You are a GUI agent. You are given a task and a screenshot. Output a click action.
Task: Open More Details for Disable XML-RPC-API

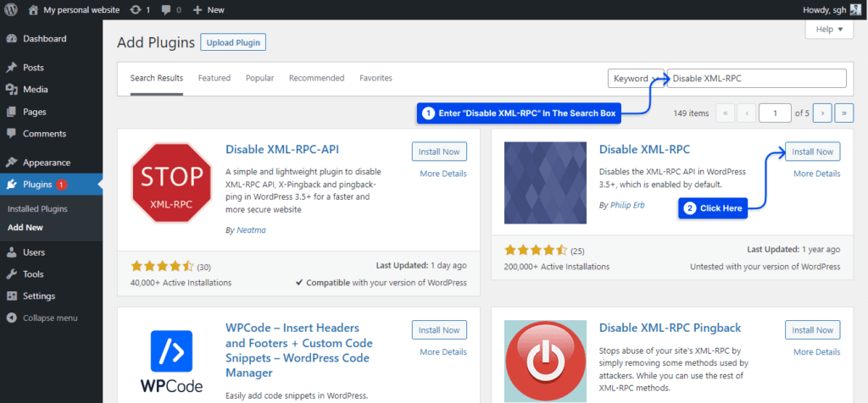tap(443, 174)
